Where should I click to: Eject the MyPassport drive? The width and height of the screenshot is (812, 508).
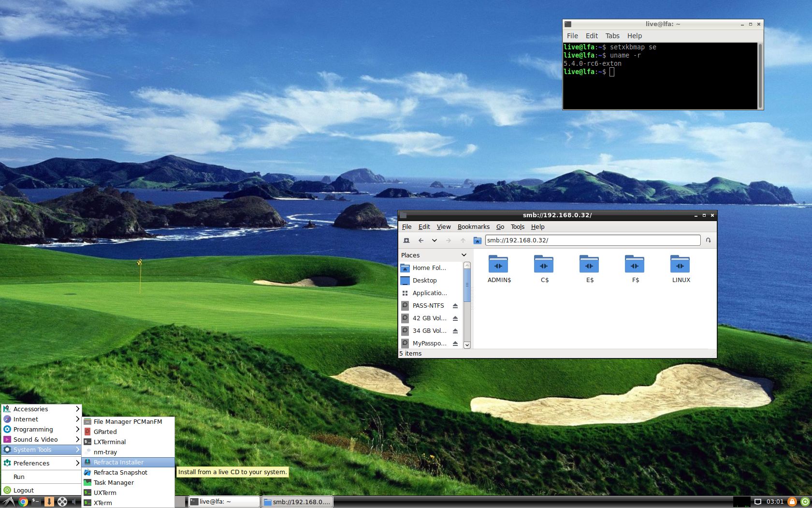pyautogui.click(x=455, y=343)
